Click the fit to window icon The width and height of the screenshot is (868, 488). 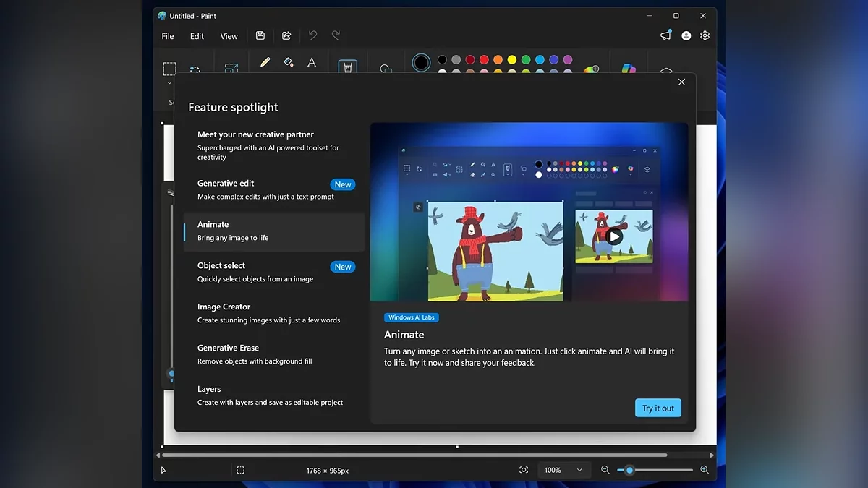tap(524, 470)
